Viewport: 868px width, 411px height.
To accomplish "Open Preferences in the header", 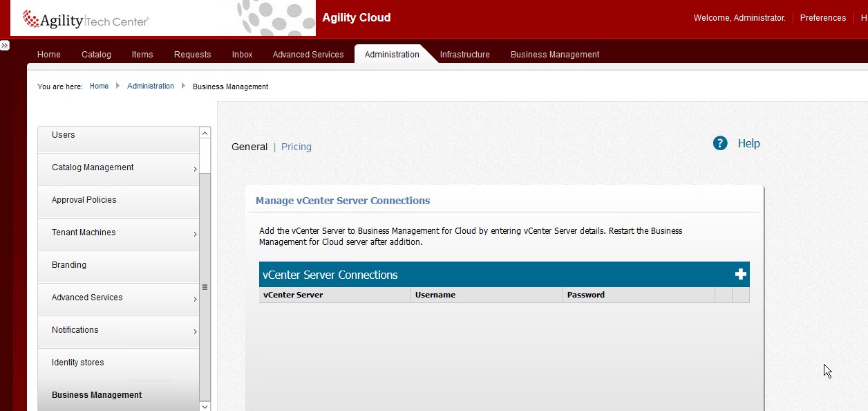I will coord(822,18).
